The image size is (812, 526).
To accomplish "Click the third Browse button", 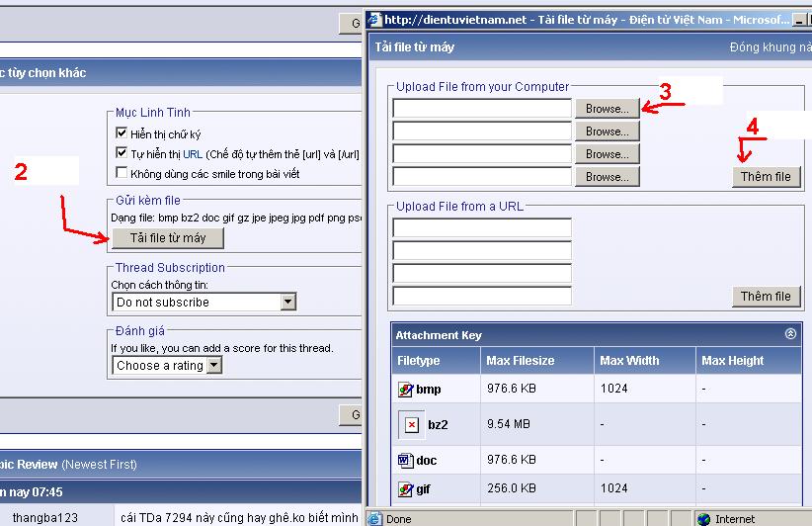I will point(607,154).
